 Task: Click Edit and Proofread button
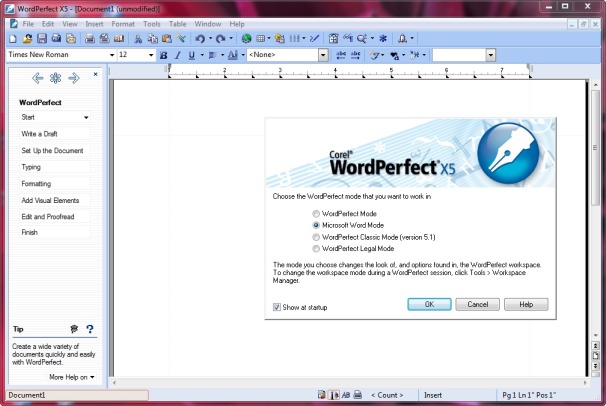54,217
